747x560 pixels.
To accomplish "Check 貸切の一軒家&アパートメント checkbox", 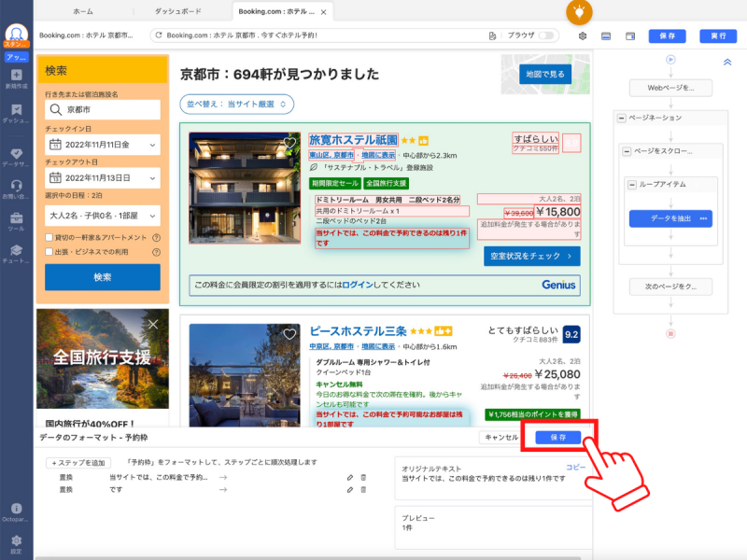I will tap(49, 238).
